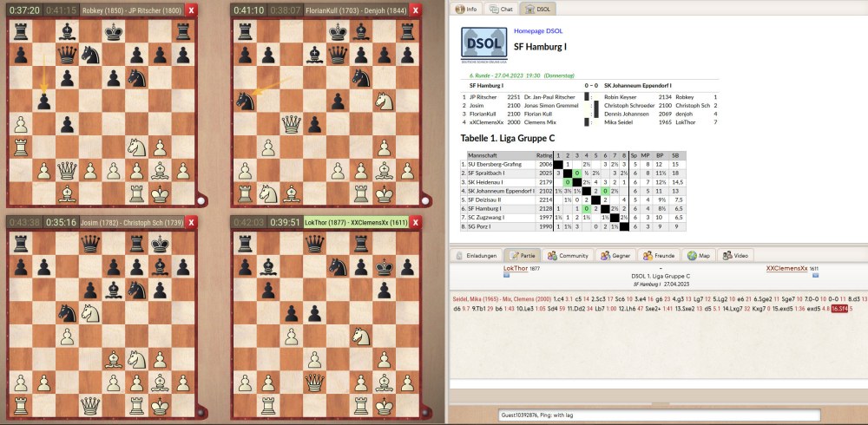Select the Freunde tab icon
This screenshot has height=425, width=868.
click(x=648, y=256)
